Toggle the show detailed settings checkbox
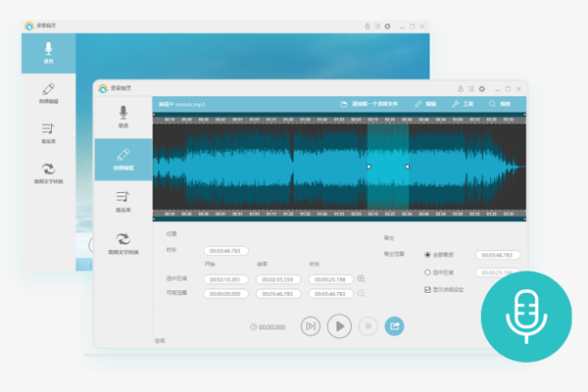 (427, 290)
